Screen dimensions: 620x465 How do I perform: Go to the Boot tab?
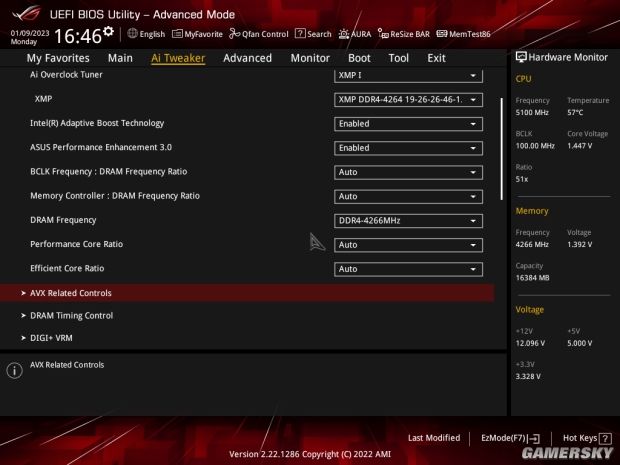tap(359, 58)
